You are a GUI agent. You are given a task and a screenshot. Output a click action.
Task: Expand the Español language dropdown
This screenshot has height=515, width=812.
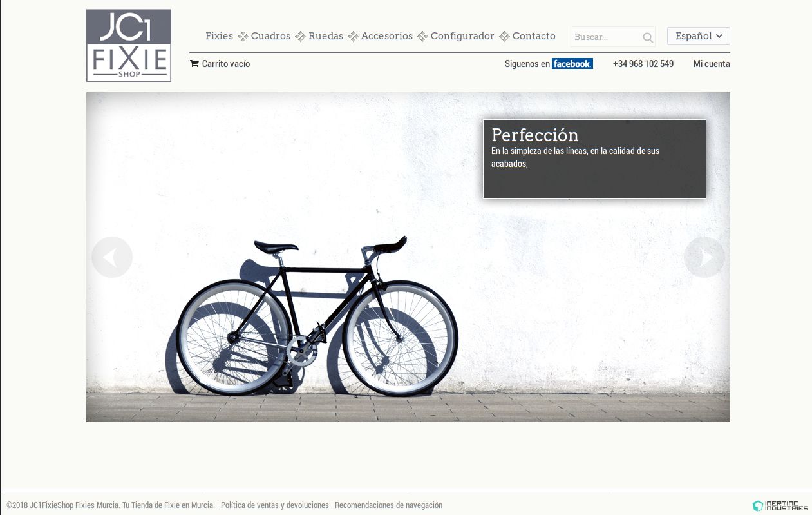tap(699, 36)
